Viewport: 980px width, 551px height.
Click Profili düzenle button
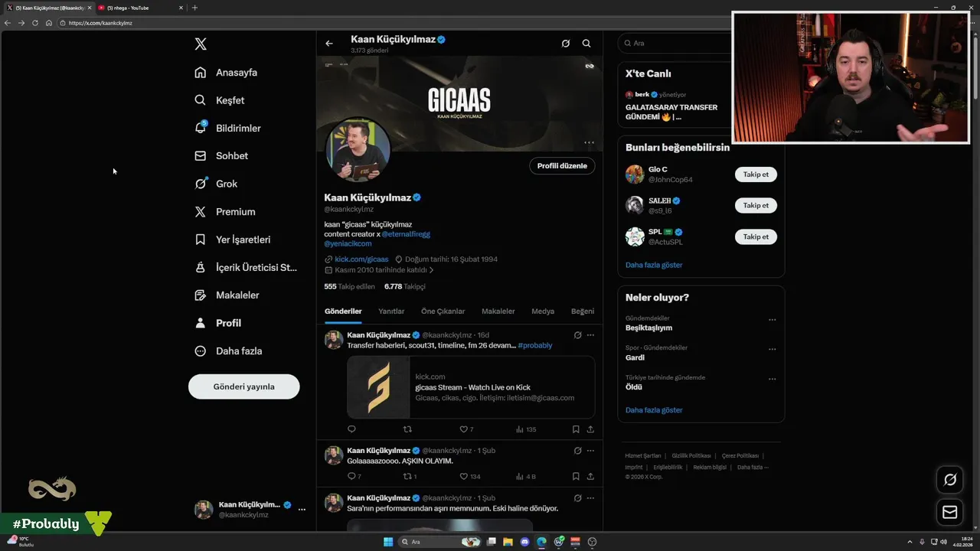click(x=562, y=166)
